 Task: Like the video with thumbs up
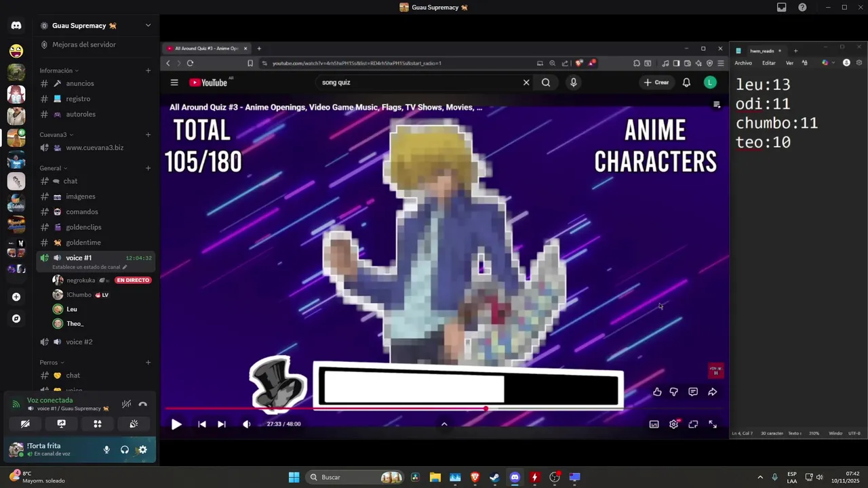tap(657, 392)
